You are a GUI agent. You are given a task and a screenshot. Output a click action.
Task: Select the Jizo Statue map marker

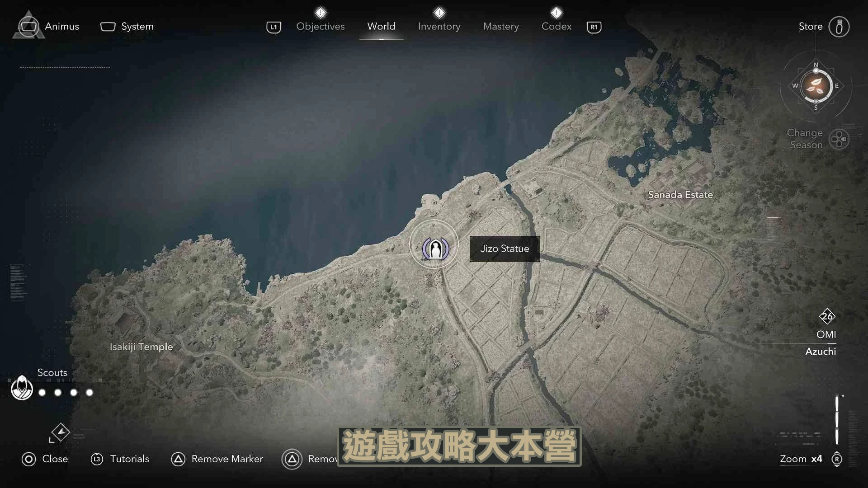pos(435,249)
